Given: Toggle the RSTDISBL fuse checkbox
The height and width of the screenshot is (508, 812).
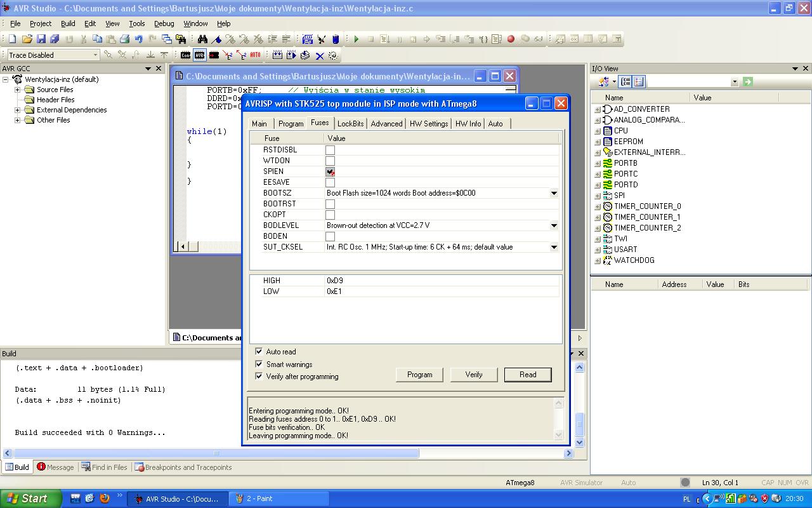Looking at the screenshot, I should pos(330,150).
